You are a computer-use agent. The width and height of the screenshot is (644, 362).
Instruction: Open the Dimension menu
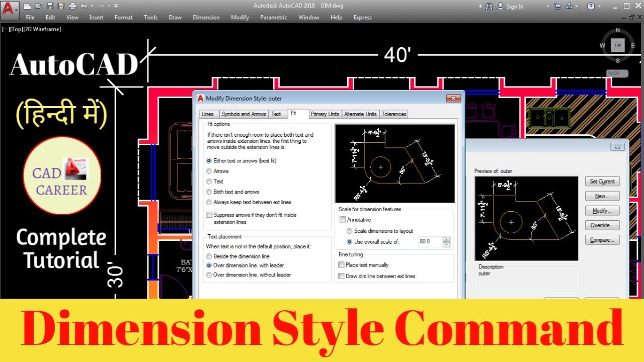coord(206,17)
